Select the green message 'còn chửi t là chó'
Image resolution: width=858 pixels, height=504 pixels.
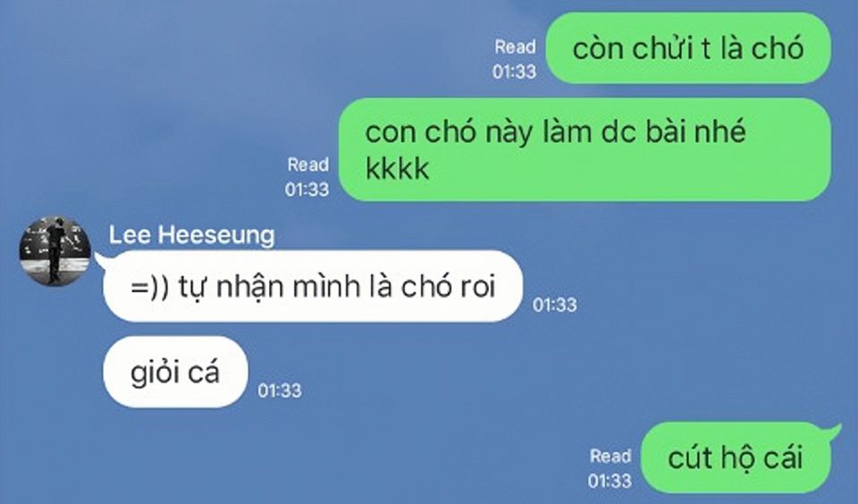[x=688, y=48]
